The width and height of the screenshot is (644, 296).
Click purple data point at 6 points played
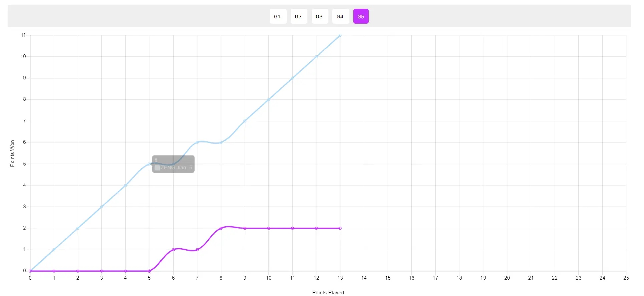coord(173,250)
